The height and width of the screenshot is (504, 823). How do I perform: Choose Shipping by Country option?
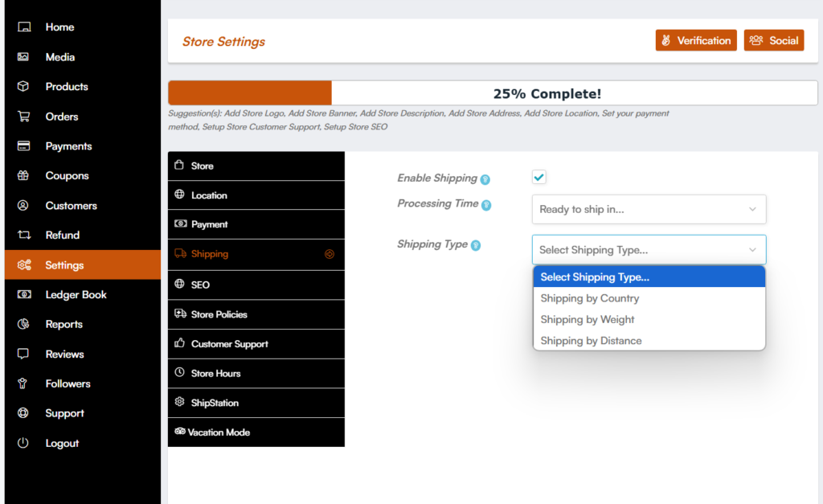point(590,298)
